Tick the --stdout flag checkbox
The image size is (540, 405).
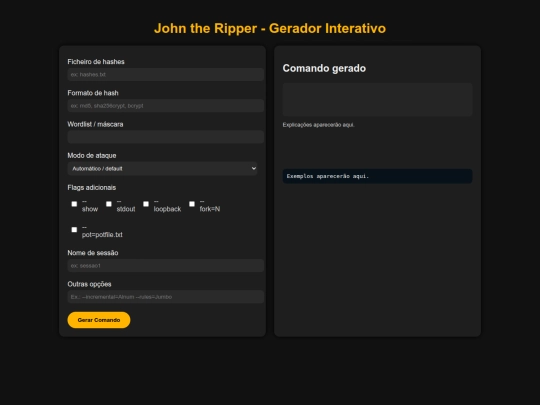point(109,204)
